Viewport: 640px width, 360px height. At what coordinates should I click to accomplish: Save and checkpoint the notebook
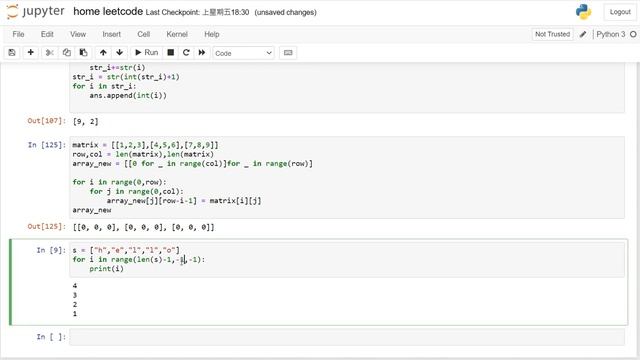12,53
